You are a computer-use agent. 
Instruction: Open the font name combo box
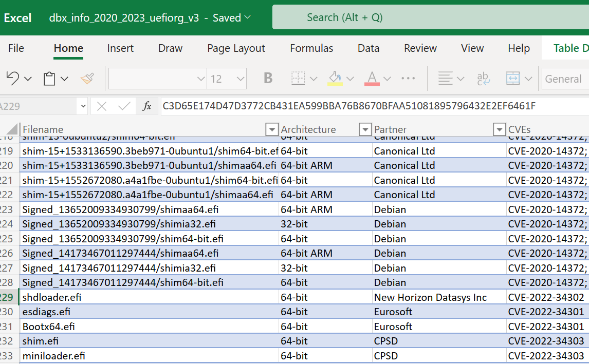pos(157,79)
